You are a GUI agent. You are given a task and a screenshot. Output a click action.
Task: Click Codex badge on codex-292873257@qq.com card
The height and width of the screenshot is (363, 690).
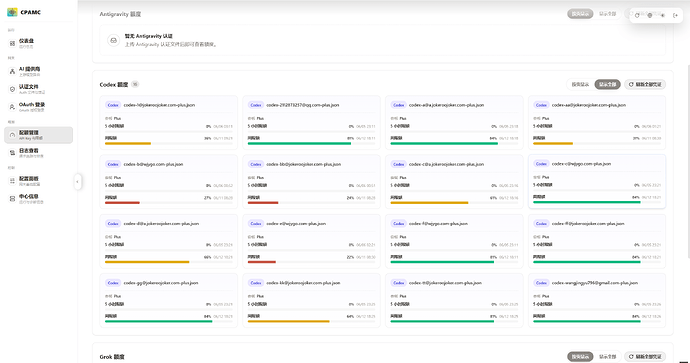[256, 105]
